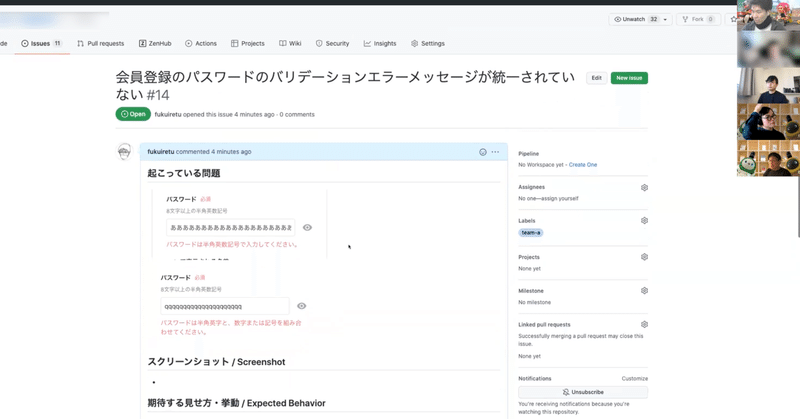Screen dimensions: 800x419
Task: Click the Unsubscribe button
Action: point(583,392)
